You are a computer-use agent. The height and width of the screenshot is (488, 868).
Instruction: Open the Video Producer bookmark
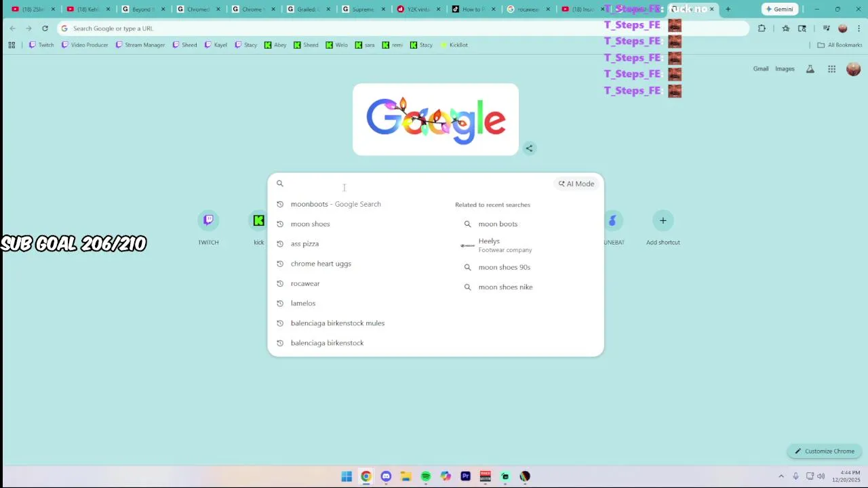coord(85,45)
